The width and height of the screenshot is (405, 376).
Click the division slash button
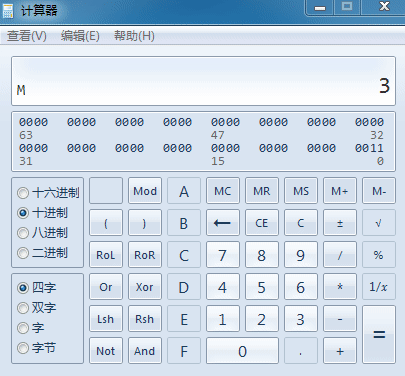340,255
